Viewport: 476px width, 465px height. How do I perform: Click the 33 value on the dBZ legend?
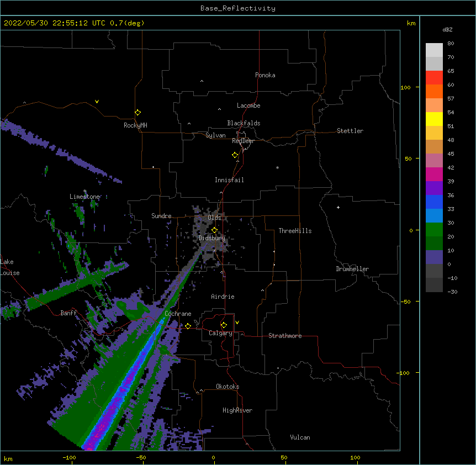point(451,209)
